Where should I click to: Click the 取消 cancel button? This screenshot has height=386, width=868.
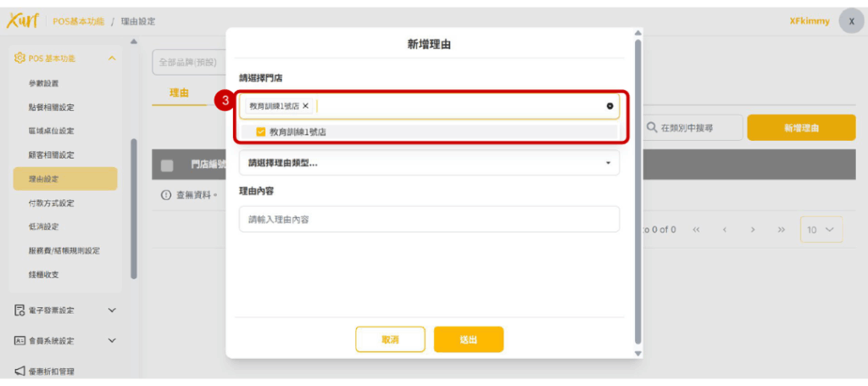pos(390,339)
